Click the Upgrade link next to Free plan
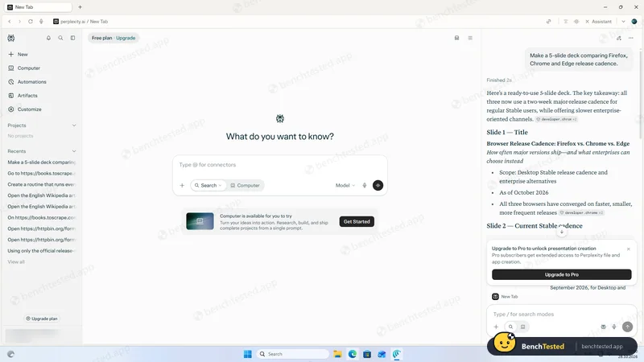Image resolution: width=644 pixels, height=362 pixels. point(126,38)
